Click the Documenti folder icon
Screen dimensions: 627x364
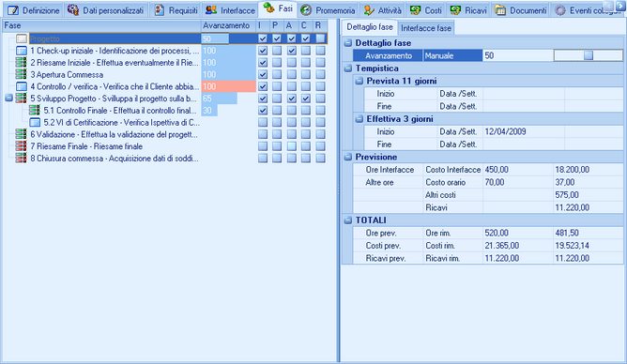click(500, 10)
